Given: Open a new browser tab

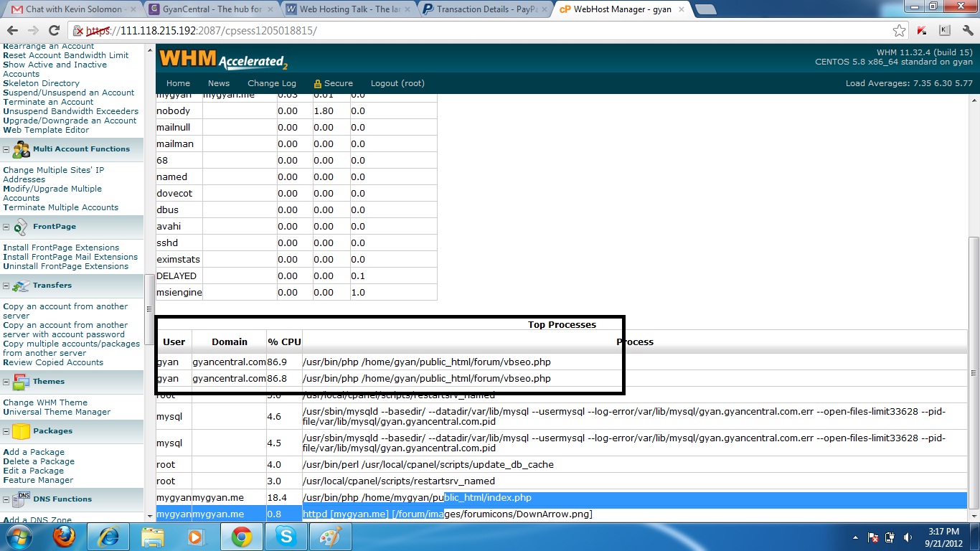Looking at the screenshot, I should [706, 9].
